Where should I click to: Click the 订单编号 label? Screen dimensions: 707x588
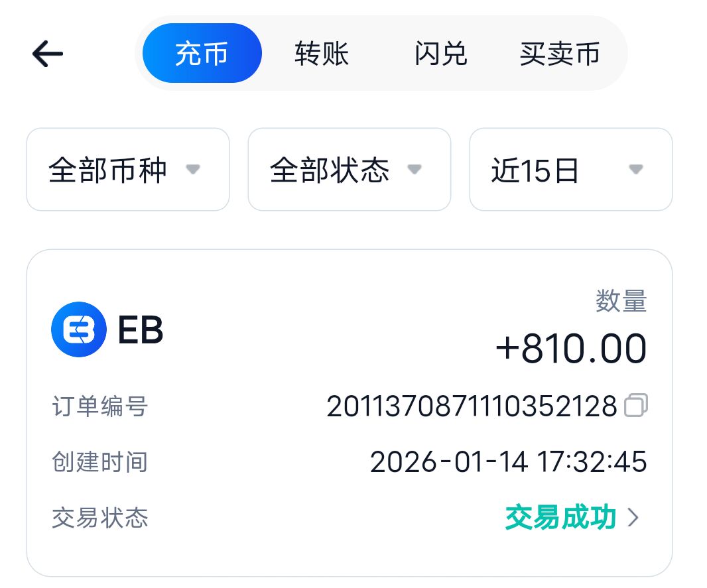pos(99,406)
